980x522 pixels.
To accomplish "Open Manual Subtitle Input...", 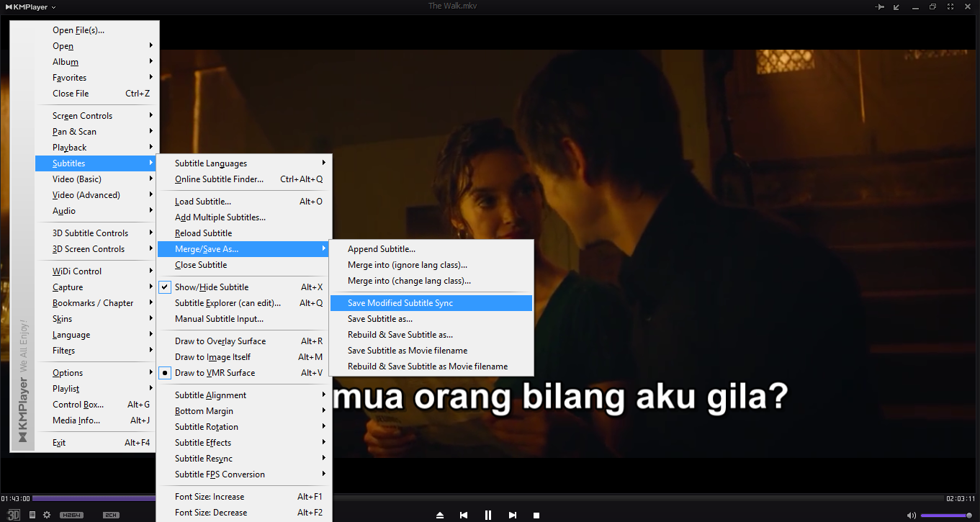I will (x=244, y=319).
